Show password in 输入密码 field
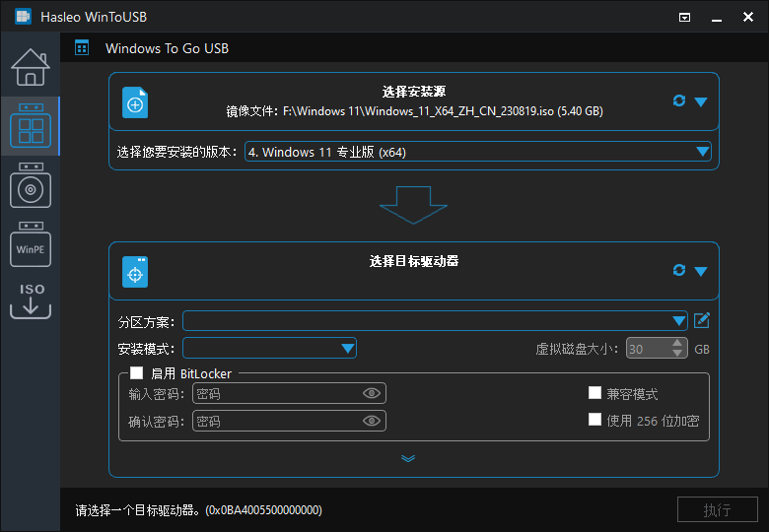Screen dimensions: 769x532 point(372,393)
